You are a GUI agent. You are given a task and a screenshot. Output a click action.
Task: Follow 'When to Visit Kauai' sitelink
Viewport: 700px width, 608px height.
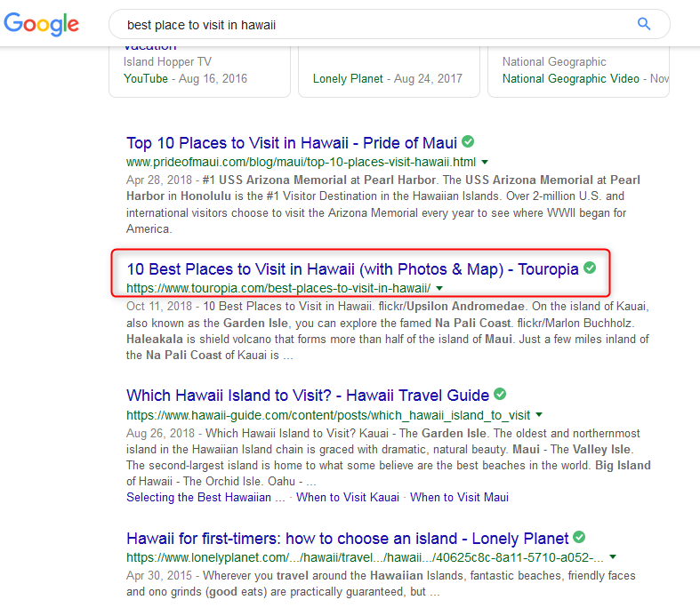point(347,498)
